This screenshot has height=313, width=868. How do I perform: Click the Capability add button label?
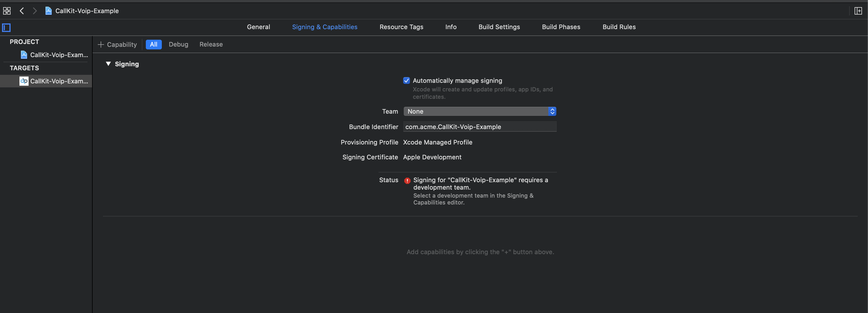122,45
